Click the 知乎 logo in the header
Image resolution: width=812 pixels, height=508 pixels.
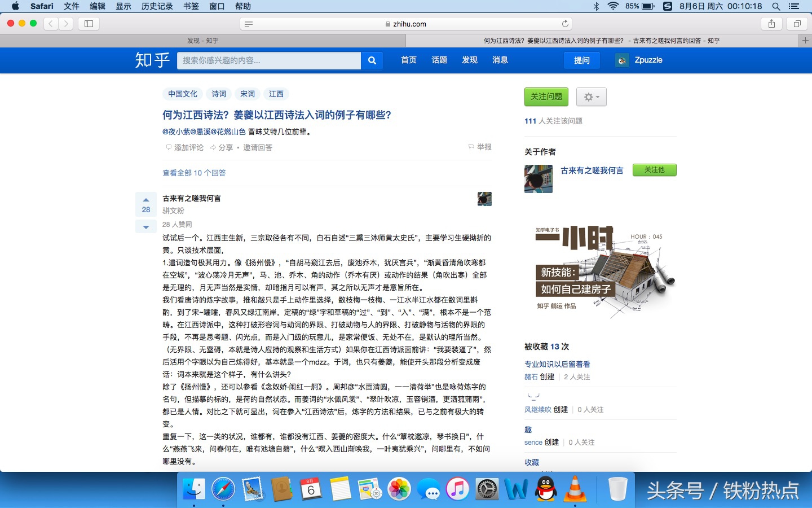151,60
